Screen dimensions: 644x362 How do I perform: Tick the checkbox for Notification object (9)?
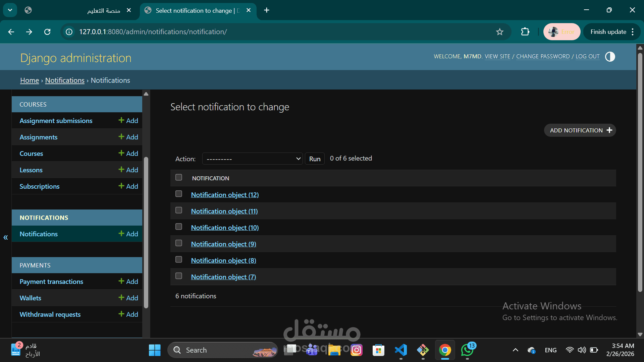(x=179, y=243)
